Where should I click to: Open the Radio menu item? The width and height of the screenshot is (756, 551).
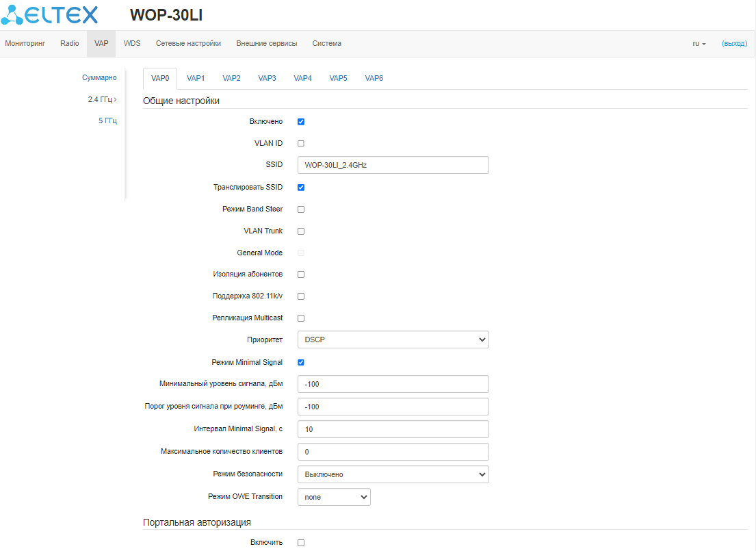point(69,43)
